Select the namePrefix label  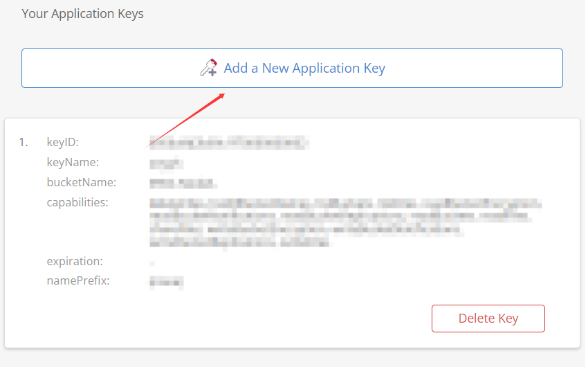[78, 282]
